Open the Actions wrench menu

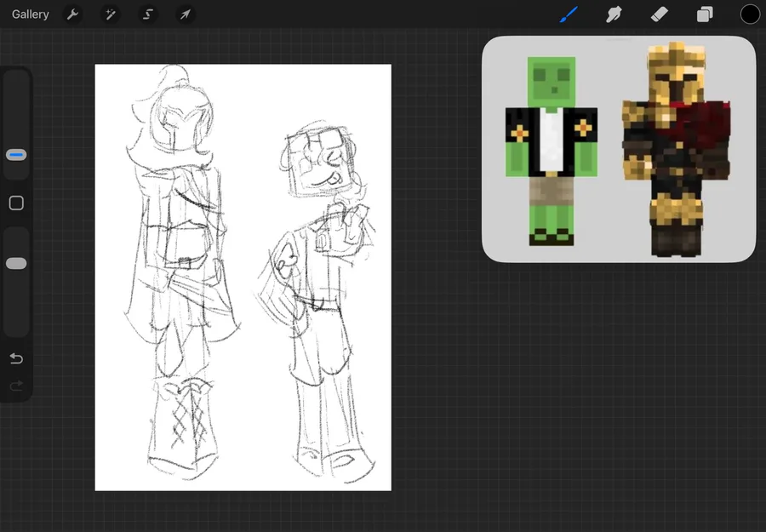click(73, 14)
